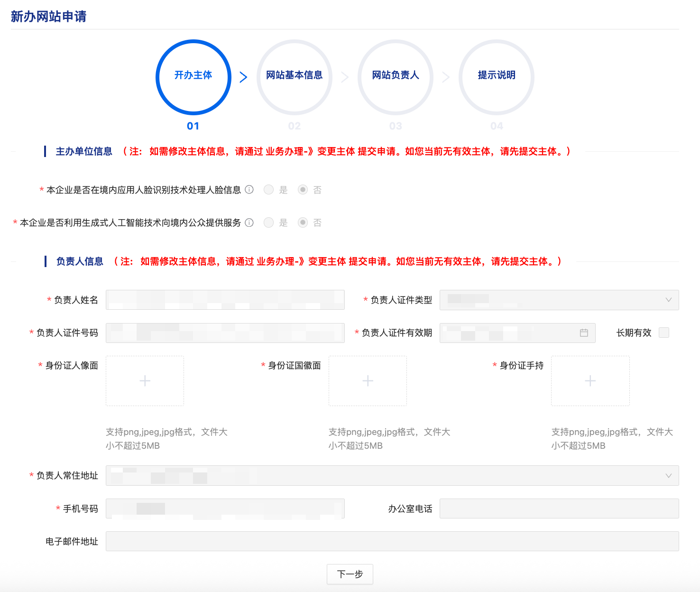The image size is (700, 592).
Task: Click the 负责人证件号码 input field
Action: (225, 333)
